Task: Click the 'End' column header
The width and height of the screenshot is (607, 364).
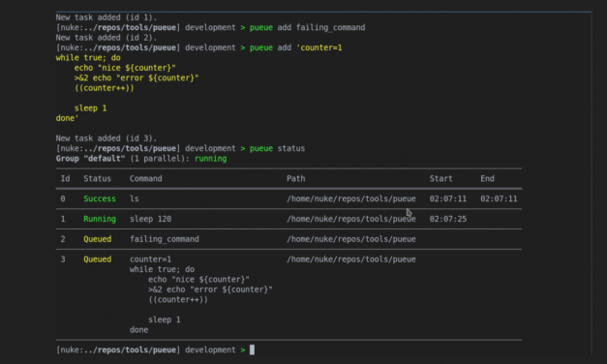Action: [x=487, y=178]
